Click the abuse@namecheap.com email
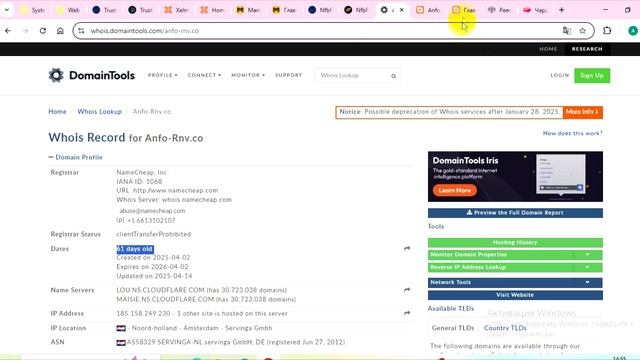The image size is (640, 360). [x=152, y=211]
